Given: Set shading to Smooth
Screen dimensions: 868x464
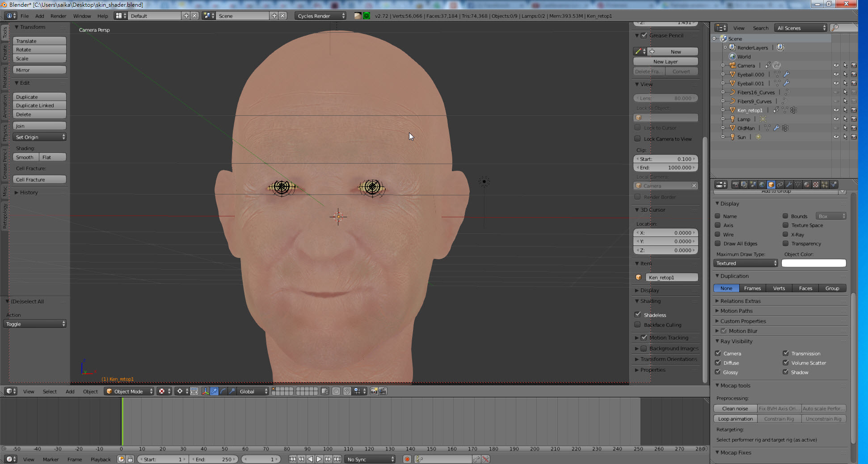Looking at the screenshot, I should 25,157.
